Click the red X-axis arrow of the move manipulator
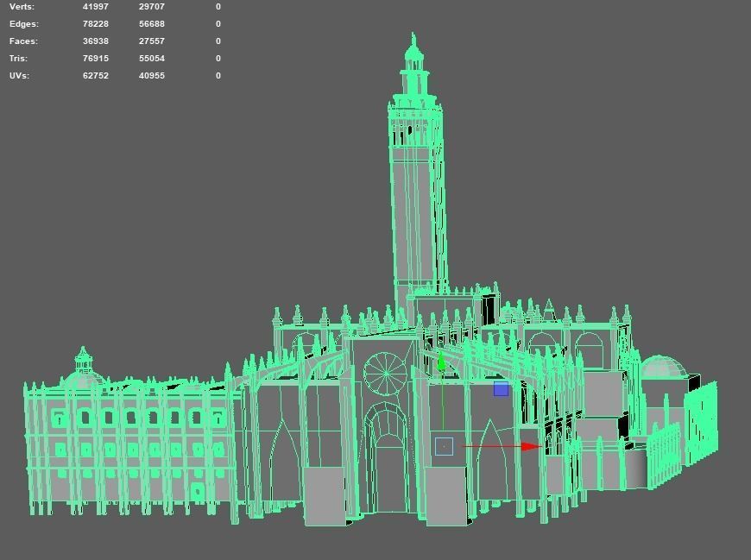Screen dimensions: 751x560 click(531, 447)
